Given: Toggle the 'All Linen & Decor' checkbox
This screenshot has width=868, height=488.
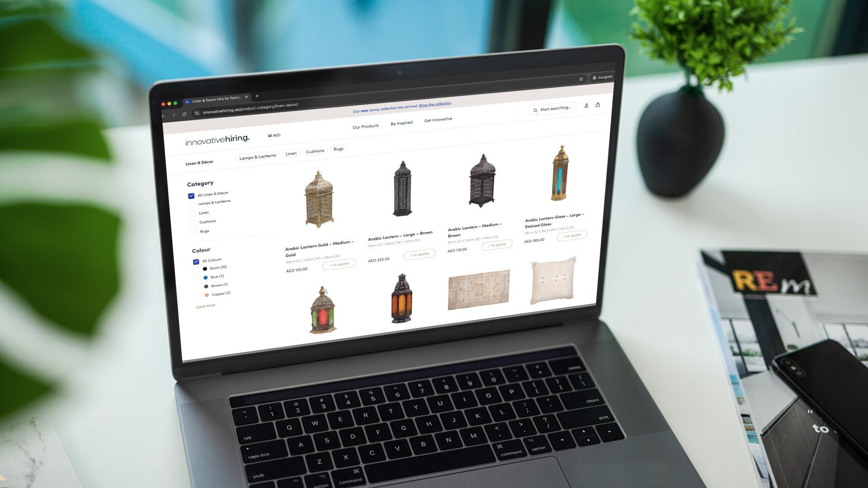Looking at the screenshot, I should (192, 194).
